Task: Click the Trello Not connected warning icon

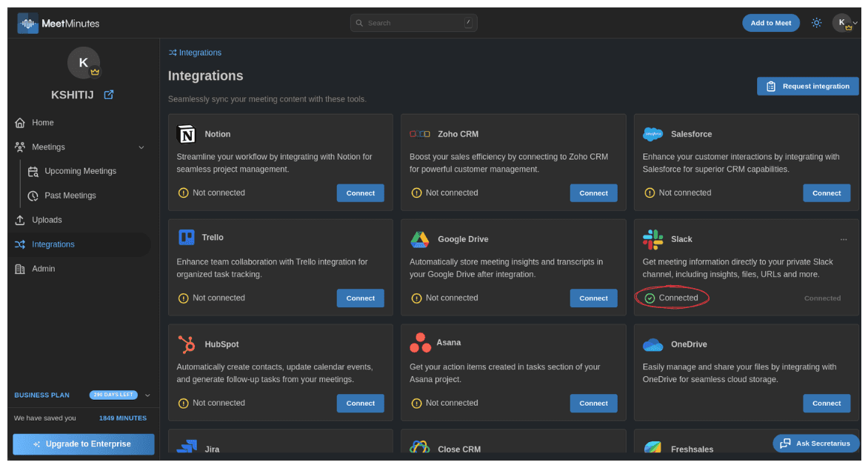Action: pos(183,298)
